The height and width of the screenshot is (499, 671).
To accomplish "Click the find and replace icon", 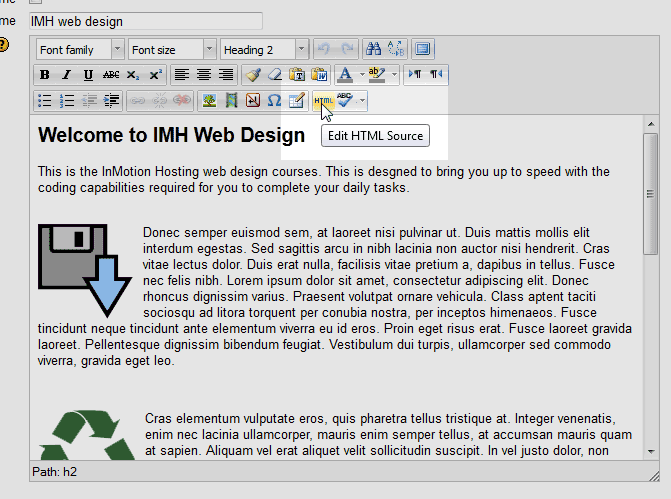I will (x=396, y=49).
